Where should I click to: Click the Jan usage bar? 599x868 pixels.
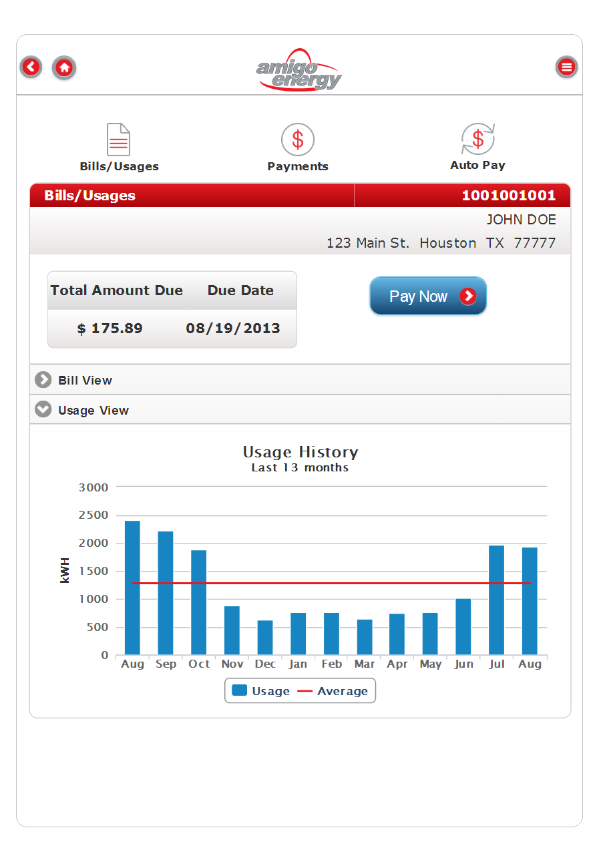click(x=298, y=634)
